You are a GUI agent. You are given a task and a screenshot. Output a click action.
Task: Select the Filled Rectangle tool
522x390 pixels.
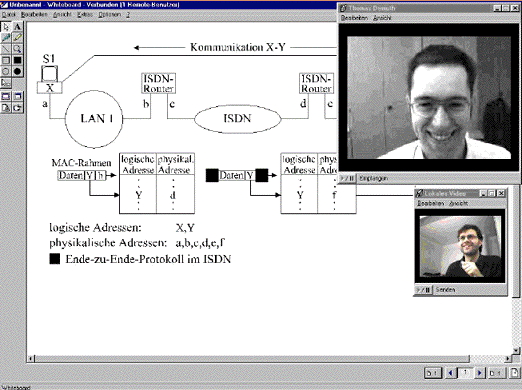(x=17, y=60)
